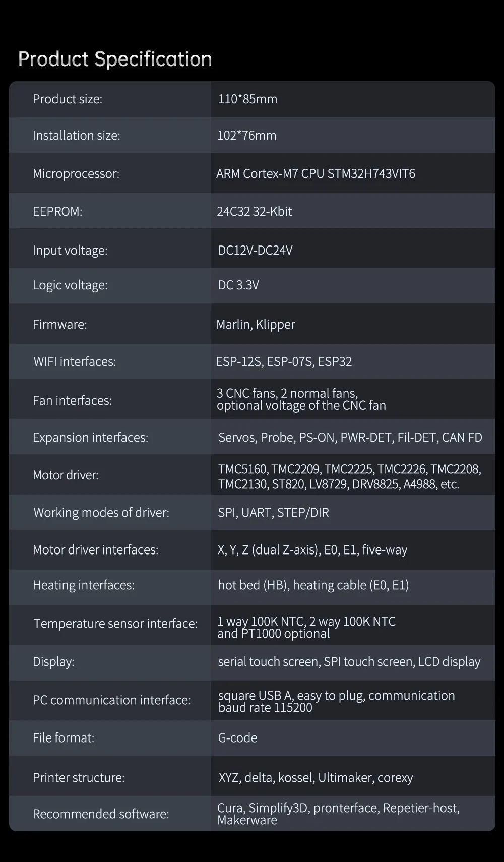Click the Expansion interfaces value with CAN FD
The height and width of the screenshot is (862, 504).
click(x=350, y=438)
